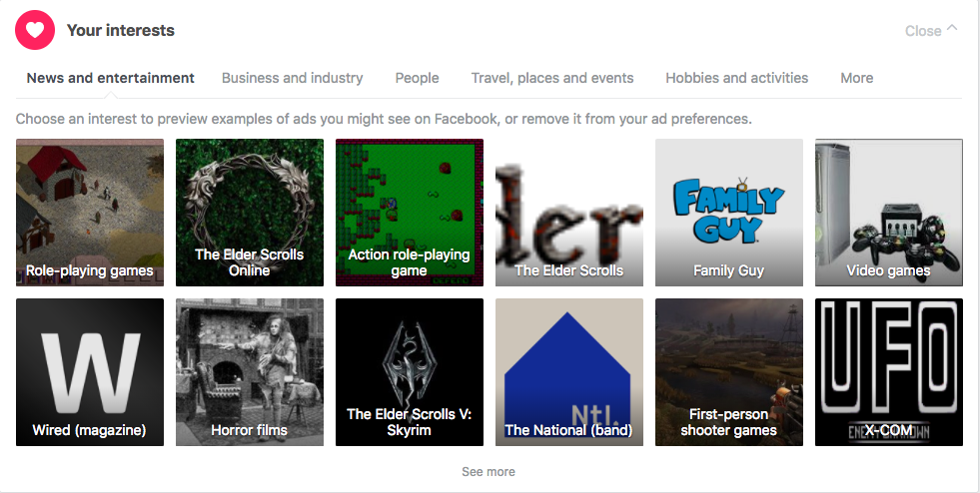980x493 pixels.
Task: Switch to Business and industry tab
Action: coord(292,78)
